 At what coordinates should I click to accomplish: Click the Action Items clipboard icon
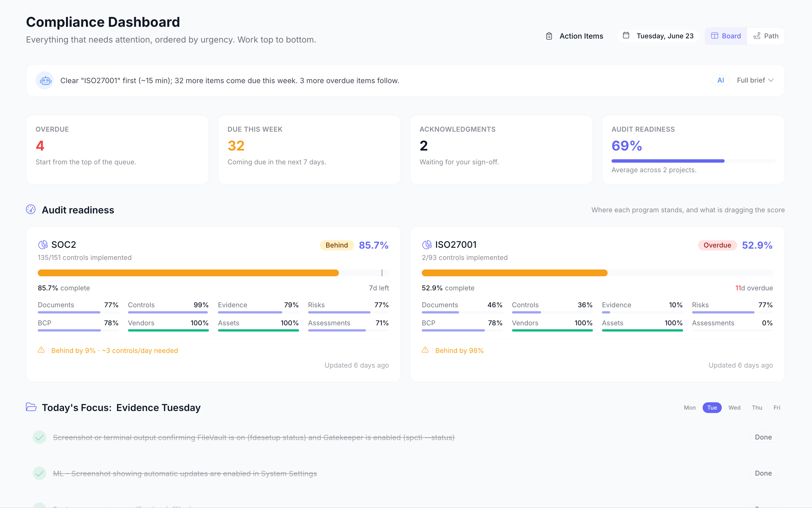[549, 36]
